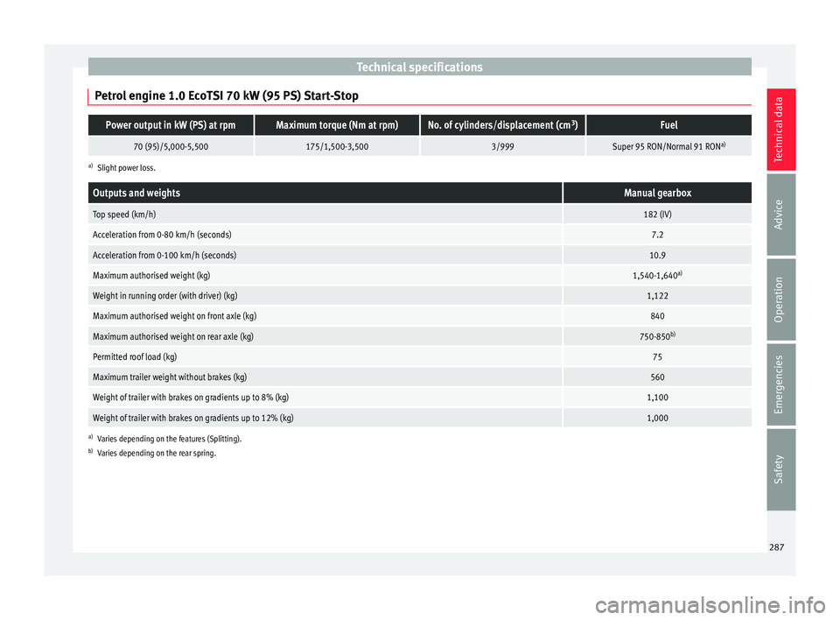Click the No. of cylinders/displacement header
Viewport: 840px width, 620px height.
pos(502,125)
